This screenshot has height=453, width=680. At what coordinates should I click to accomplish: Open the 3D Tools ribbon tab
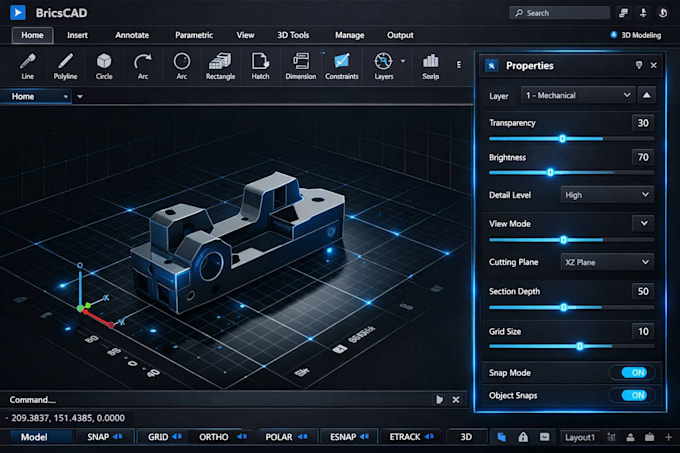pyautogui.click(x=293, y=35)
